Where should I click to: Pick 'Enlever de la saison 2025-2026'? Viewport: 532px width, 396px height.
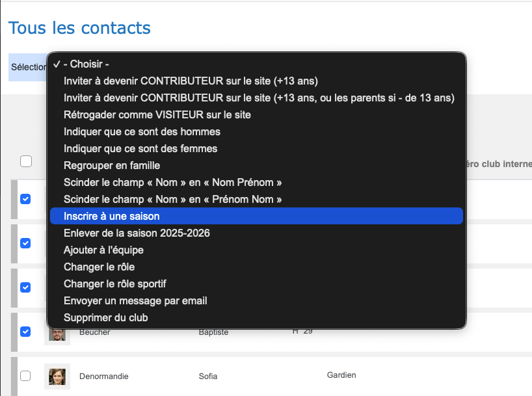coord(137,233)
